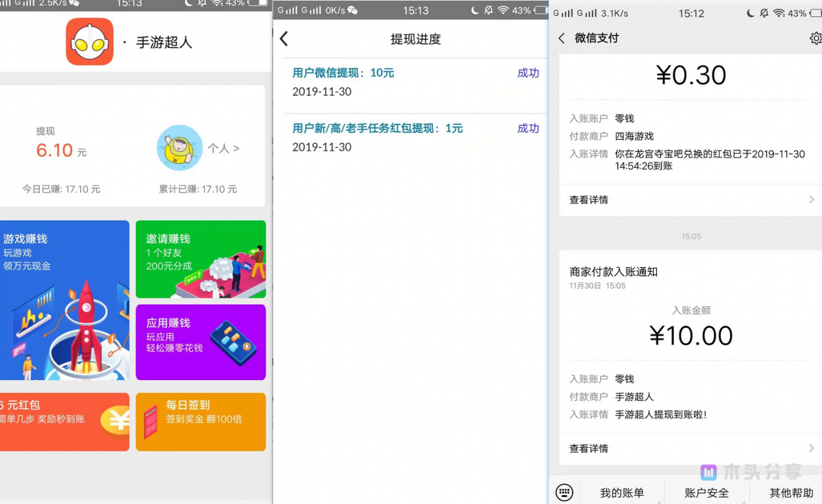Tap WeChat status icon in middle phone's bar
822x504 pixels.
click(353, 10)
